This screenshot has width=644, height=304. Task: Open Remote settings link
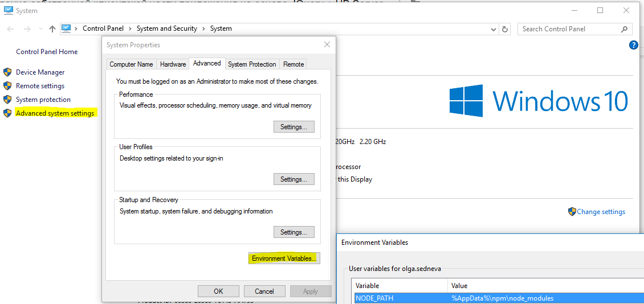tap(40, 86)
